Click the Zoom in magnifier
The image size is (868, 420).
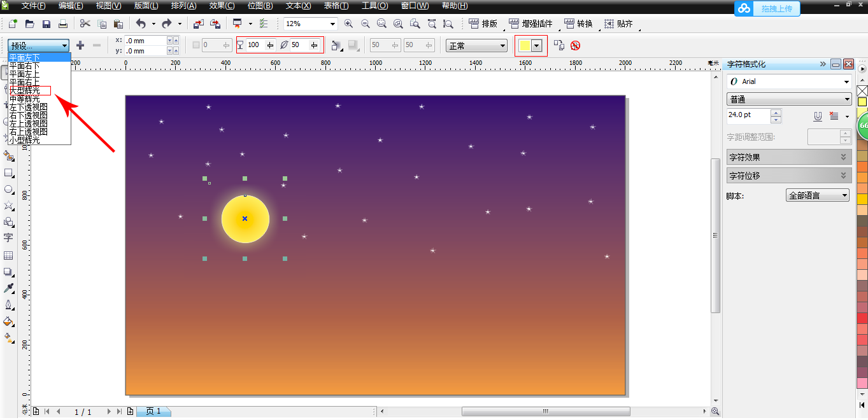(x=348, y=24)
